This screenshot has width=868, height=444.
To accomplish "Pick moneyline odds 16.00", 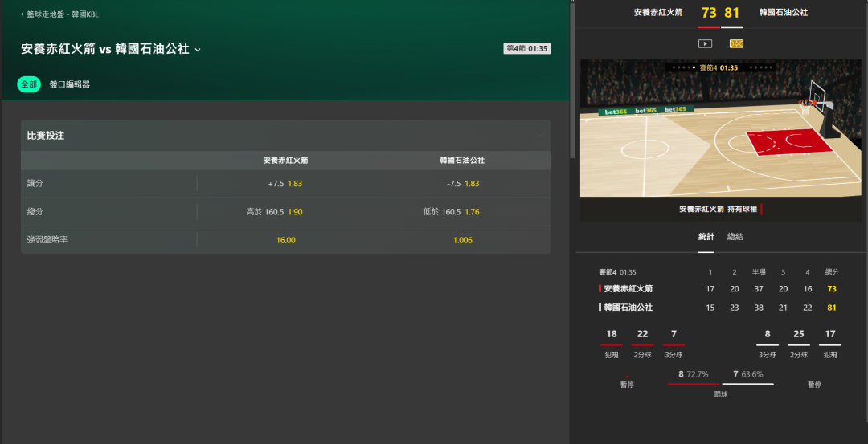I will point(285,240).
